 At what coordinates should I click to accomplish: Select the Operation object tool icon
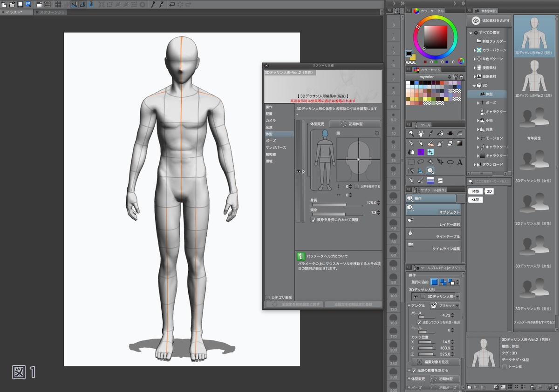[x=431, y=171]
